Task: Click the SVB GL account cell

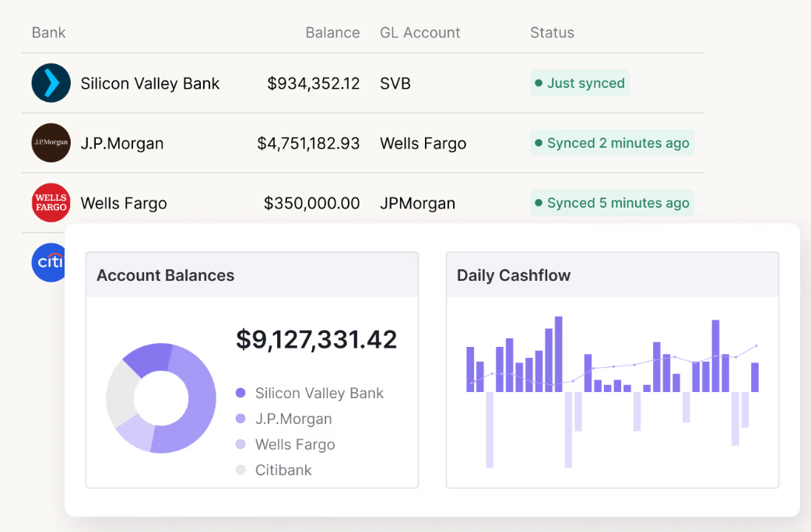Action: [x=395, y=83]
